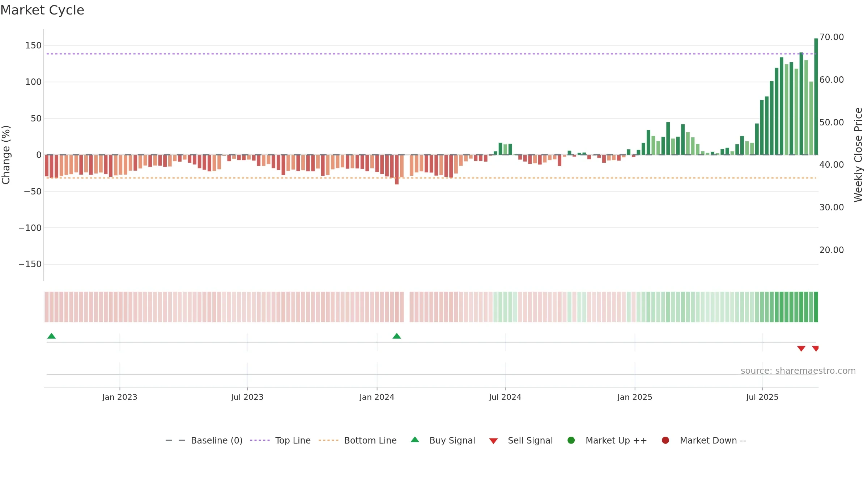Click the Jan 2025 x-axis label

click(x=635, y=397)
